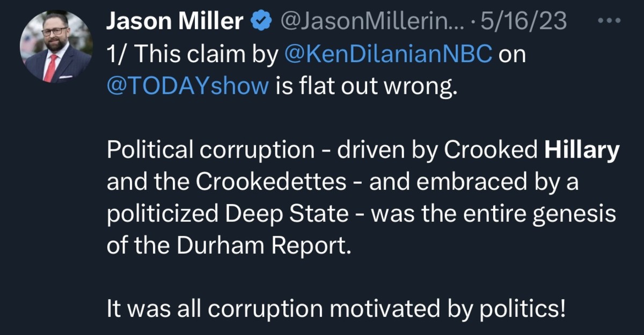Image resolution: width=644 pixels, height=335 pixels.
Task: Open the more actions dropdown for this tweet
Action: (x=609, y=20)
